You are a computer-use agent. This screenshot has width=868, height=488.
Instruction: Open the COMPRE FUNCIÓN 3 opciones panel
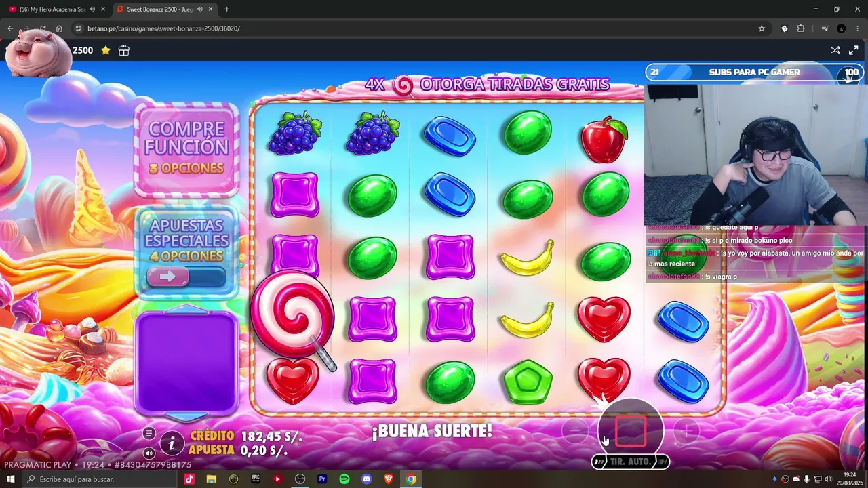click(186, 149)
